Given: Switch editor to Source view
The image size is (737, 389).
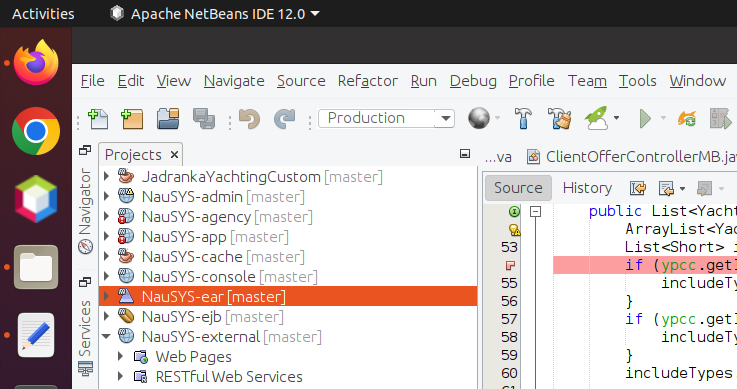Looking at the screenshot, I should tap(518, 188).
